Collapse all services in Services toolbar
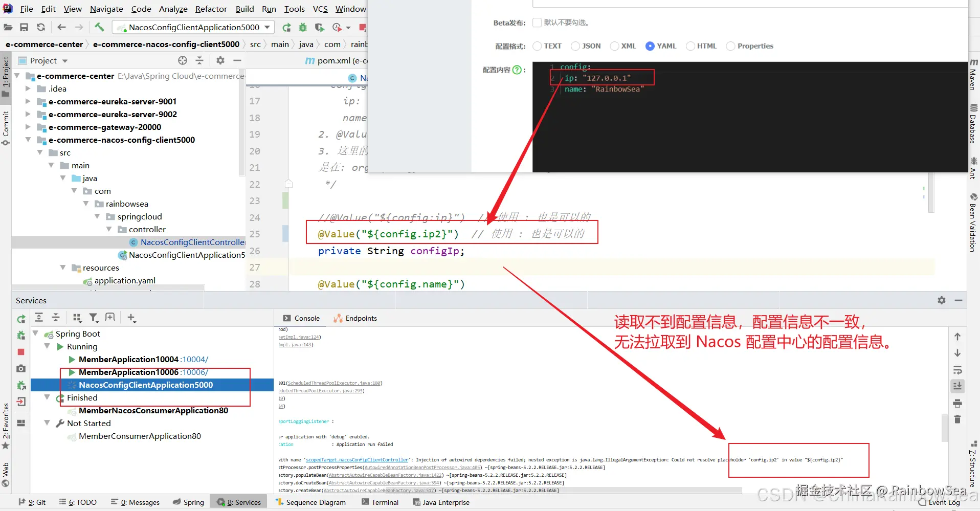The height and width of the screenshot is (511, 980). click(x=56, y=318)
